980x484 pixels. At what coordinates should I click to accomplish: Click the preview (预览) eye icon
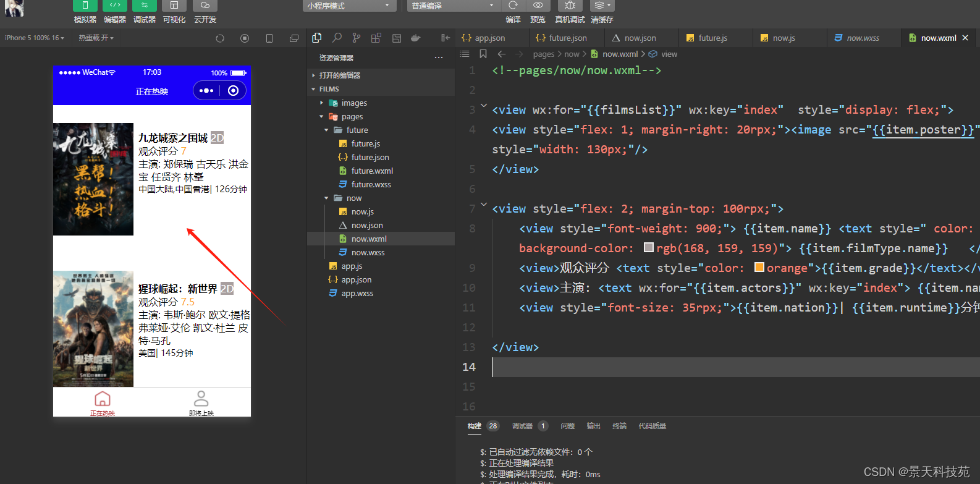[538, 6]
